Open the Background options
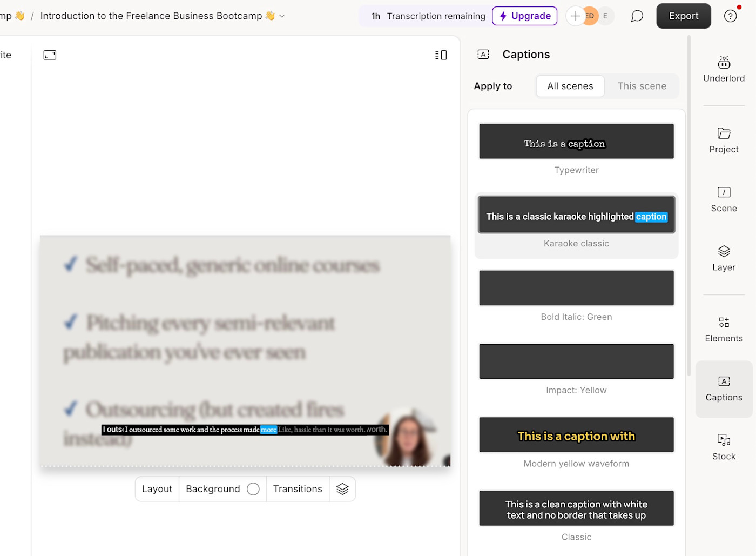The image size is (756, 556). click(222, 488)
